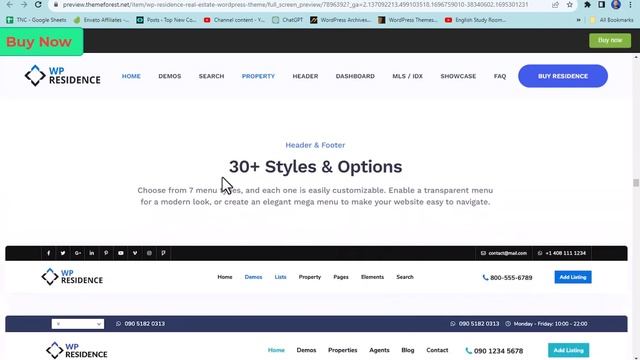The height and width of the screenshot is (360, 640).
Task: Open the SEARCH menu item
Action: 211,76
